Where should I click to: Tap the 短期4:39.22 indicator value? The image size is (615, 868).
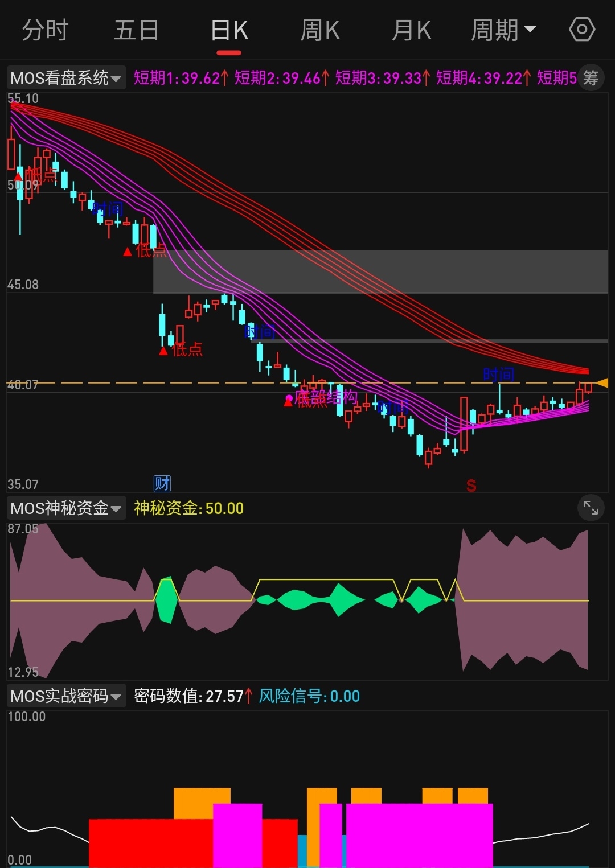483,78
